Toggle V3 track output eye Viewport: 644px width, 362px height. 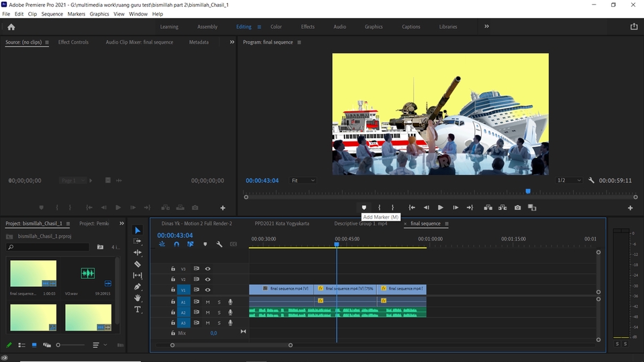(x=208, y=269)
